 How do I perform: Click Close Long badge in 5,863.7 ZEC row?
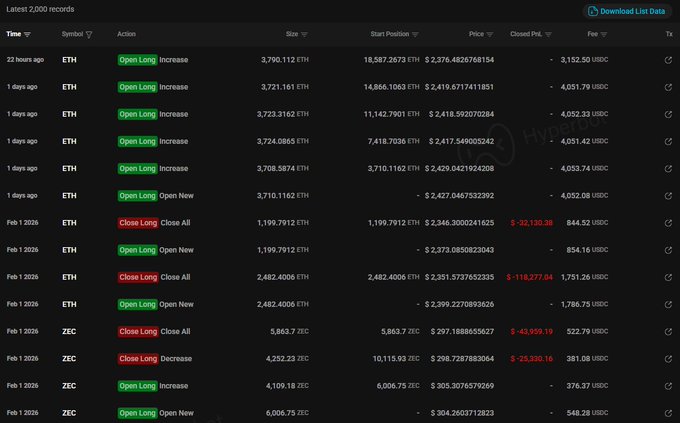tap(138, 331)
